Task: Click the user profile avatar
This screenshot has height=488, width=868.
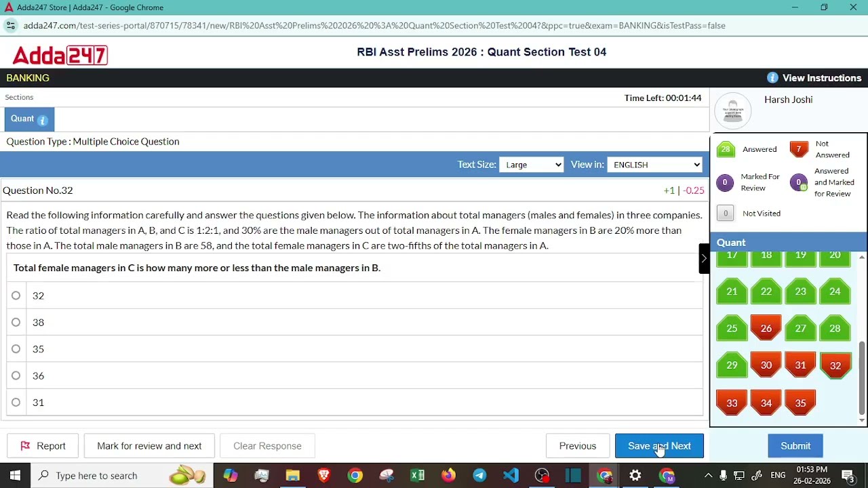Action: 733,110
